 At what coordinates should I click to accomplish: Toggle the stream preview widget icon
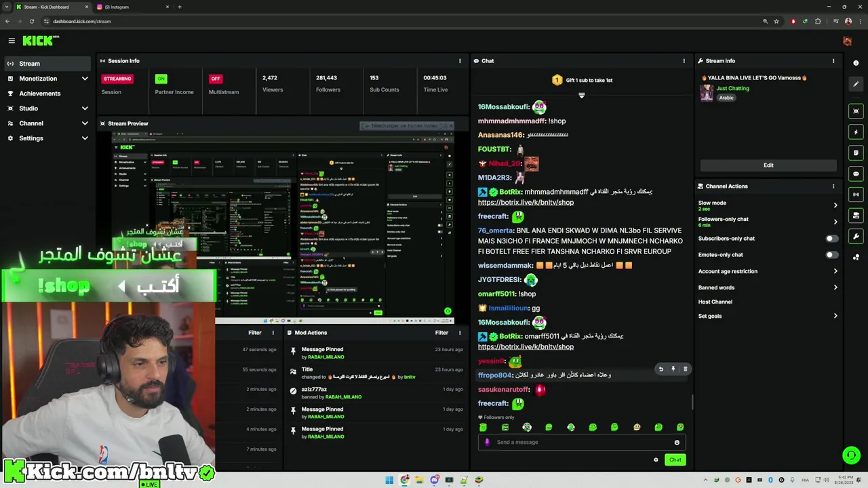pos(856,111)
